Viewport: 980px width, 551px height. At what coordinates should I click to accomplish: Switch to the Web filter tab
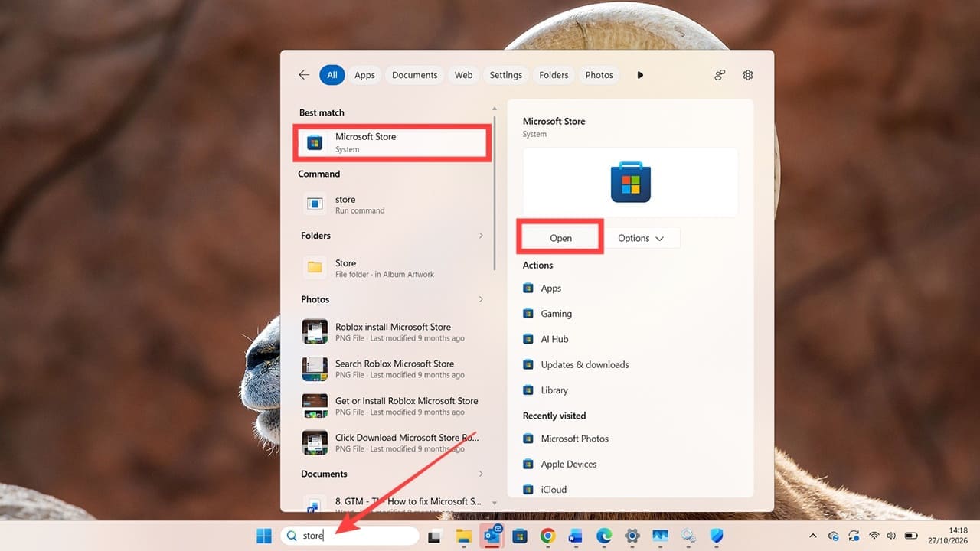click(463, 75)
